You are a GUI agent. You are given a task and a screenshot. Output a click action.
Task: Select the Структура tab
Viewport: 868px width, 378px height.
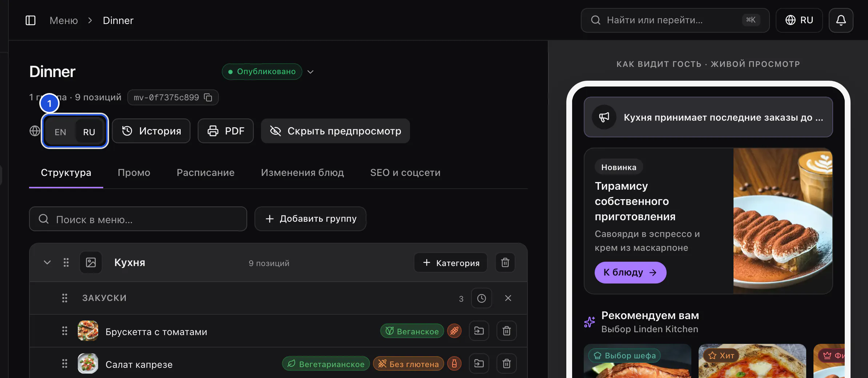point(66,173)
